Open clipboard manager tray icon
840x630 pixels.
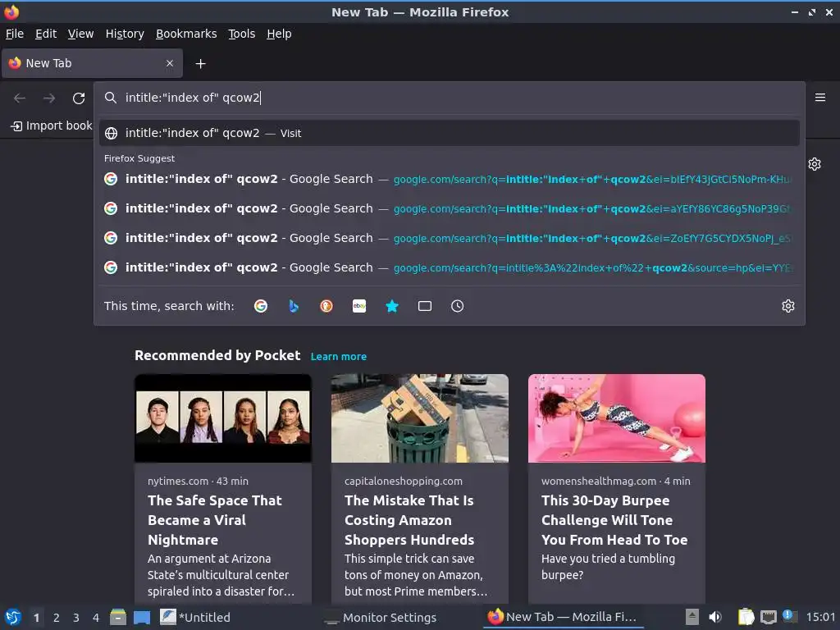pyautogui.click(x=746, y=617)
